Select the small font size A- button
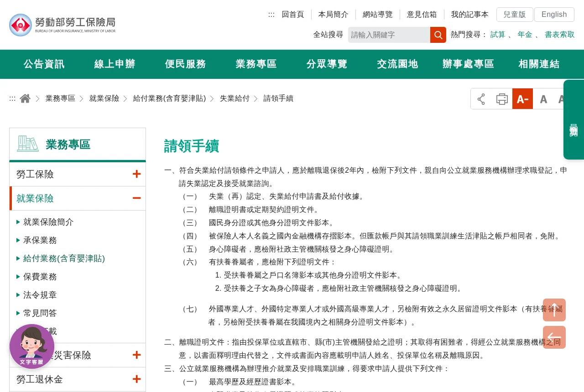The width and height of the screenshot is (584, 392). click(522, 99)
